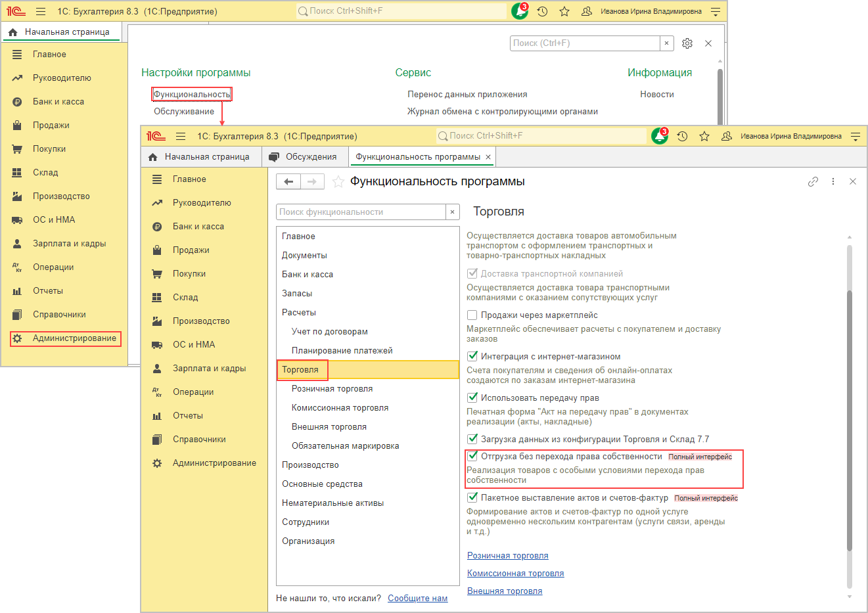Switch to Начальная страница tab in front window
The image size is (868, 613).
tap(200, 157)
